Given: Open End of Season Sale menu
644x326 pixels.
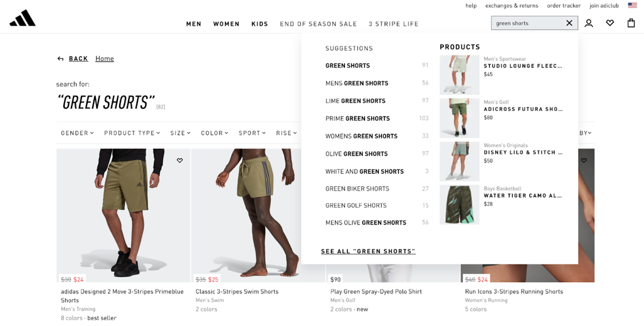Looking at the screenshot, I should (319, 24).
